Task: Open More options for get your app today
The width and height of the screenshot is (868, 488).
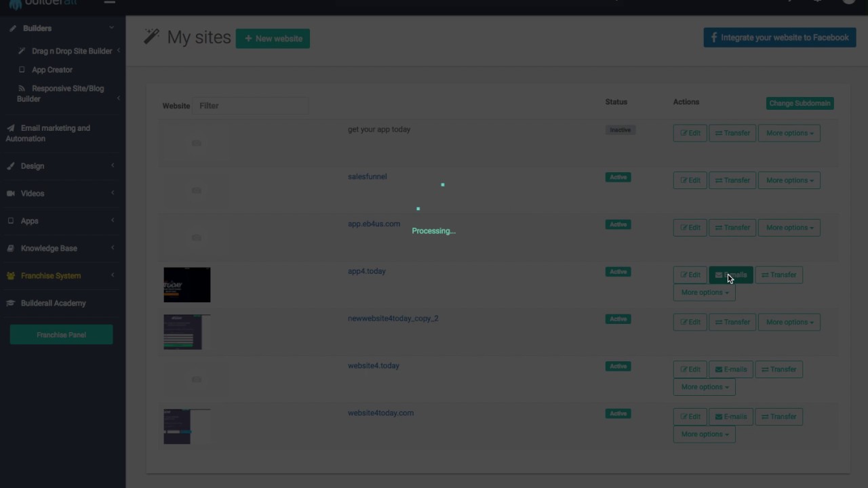Action: [x=789, y=134]
